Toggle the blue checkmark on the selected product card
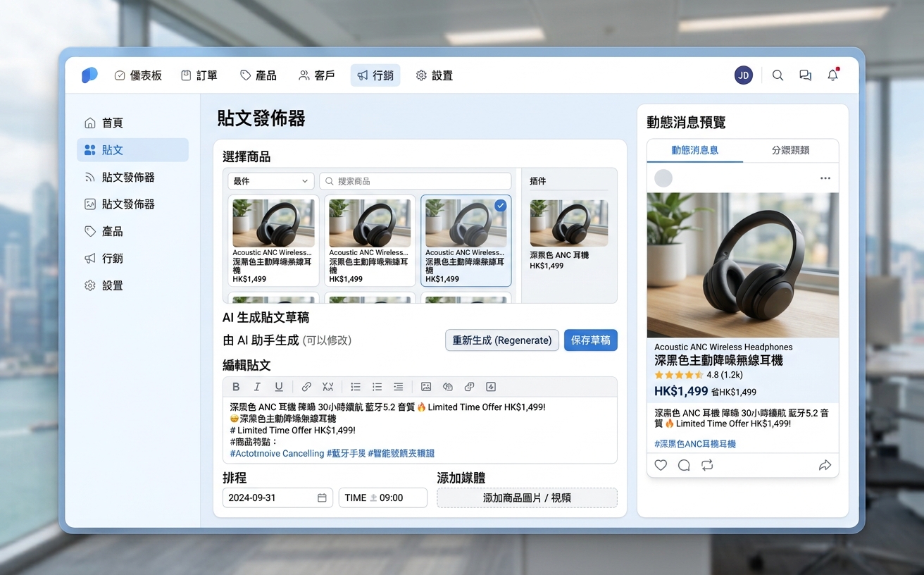 pos(500,205)
